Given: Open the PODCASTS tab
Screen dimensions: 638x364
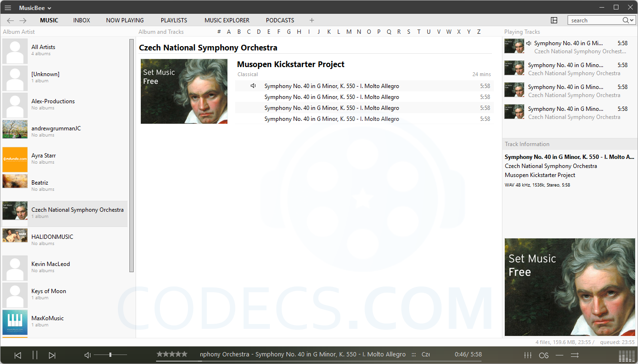Looking at the screenshot, I should coord(280,20).
